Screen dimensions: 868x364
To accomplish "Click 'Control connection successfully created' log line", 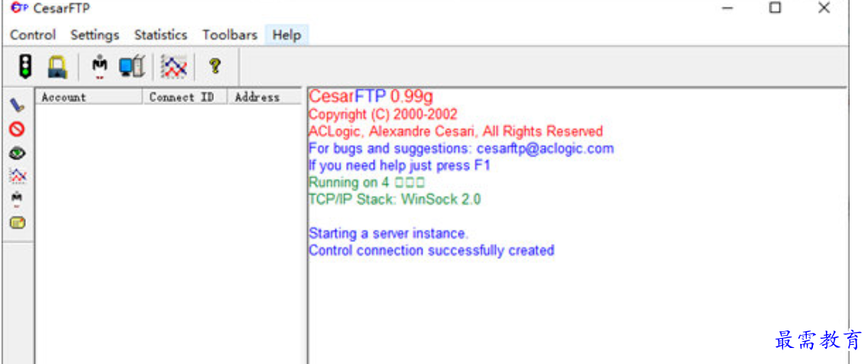I will point(431,250).
